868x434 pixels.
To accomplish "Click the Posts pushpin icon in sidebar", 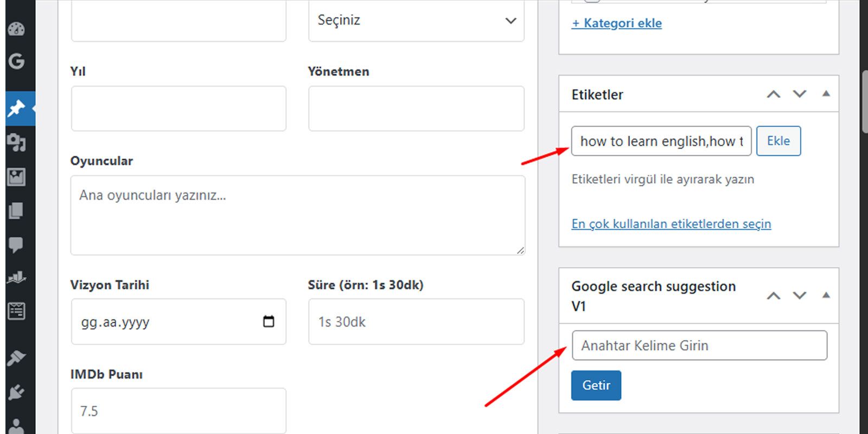I will pyautogui.click(x=16, y=108).
